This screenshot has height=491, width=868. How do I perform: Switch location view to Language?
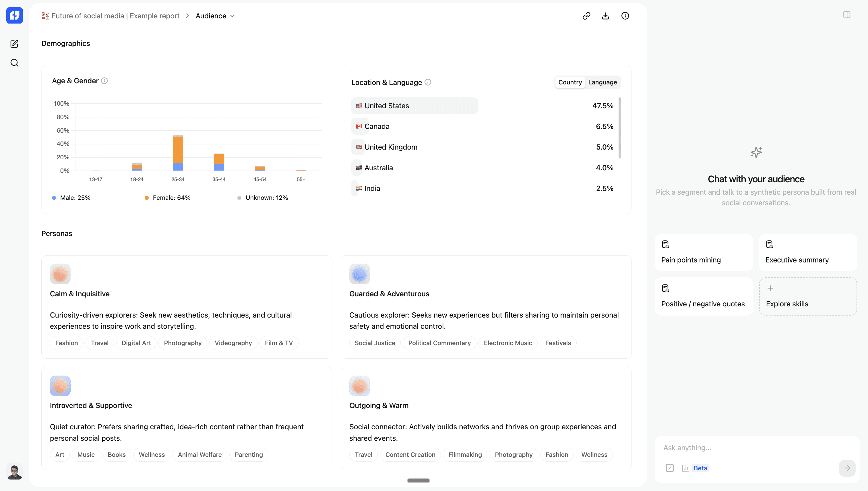click(602, 82)
